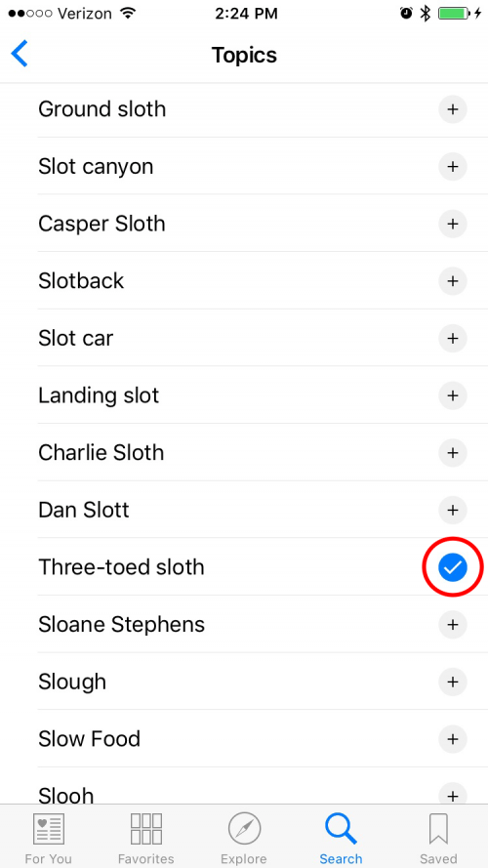Add Charlie Sloth topic with plus icon
This screenshot has width=488, height=868.
[x=453, y=453]
